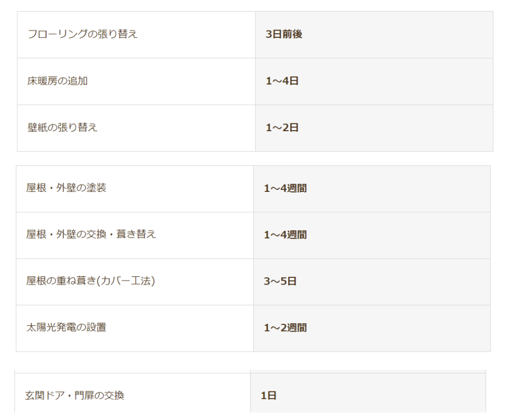Select the 1日 duration cell

click(268, 396)
